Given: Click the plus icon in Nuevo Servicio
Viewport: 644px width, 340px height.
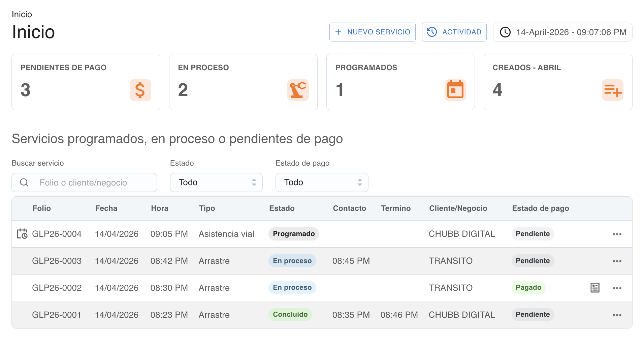Looking at the screenshot, I should point(338,32).
